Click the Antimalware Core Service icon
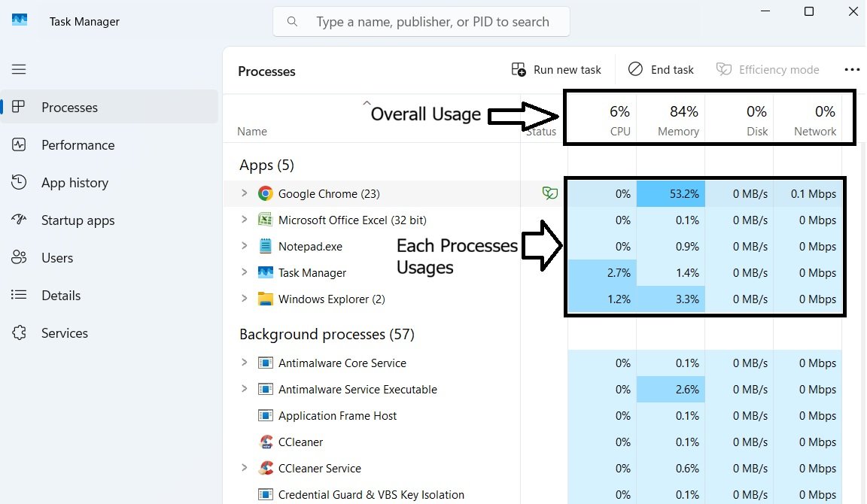 click(266, 363)
